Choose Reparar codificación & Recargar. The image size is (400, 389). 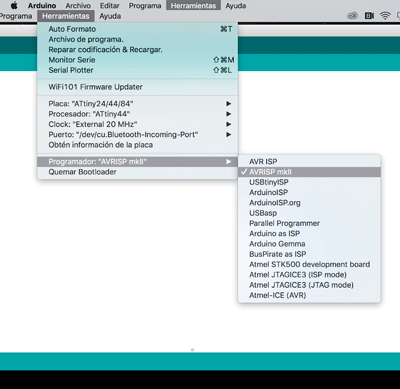click(x=138, y=50)
